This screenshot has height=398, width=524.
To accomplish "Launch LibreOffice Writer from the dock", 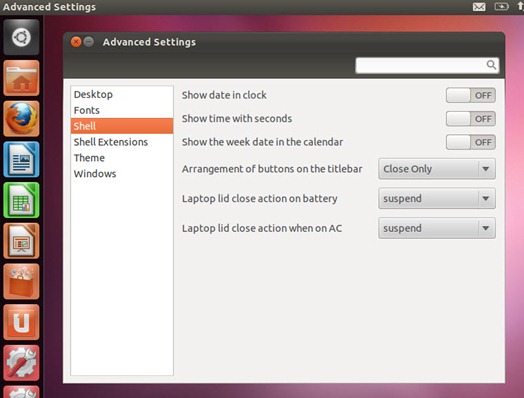I will click(x=21, y=159).
